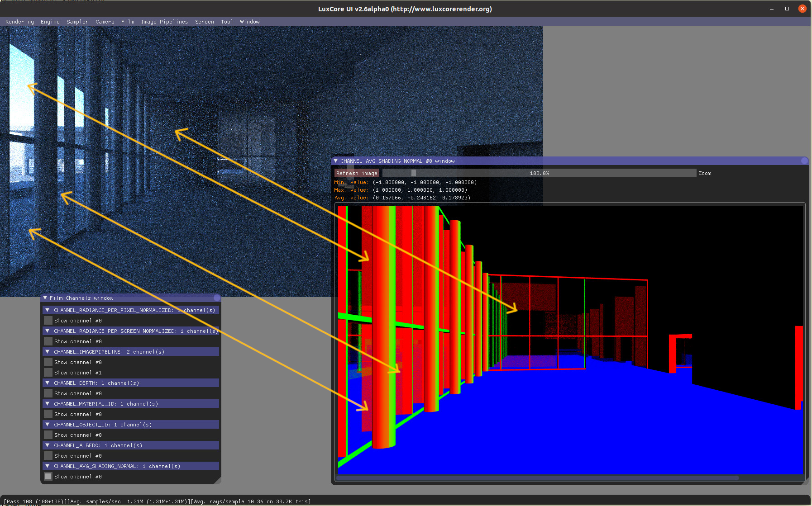This screenshot has width=812, height=506.
Task: Collapse the CHANNEL_RADIANCE_PER_PIXEL_NORMALIZED section
Action: 48,310
